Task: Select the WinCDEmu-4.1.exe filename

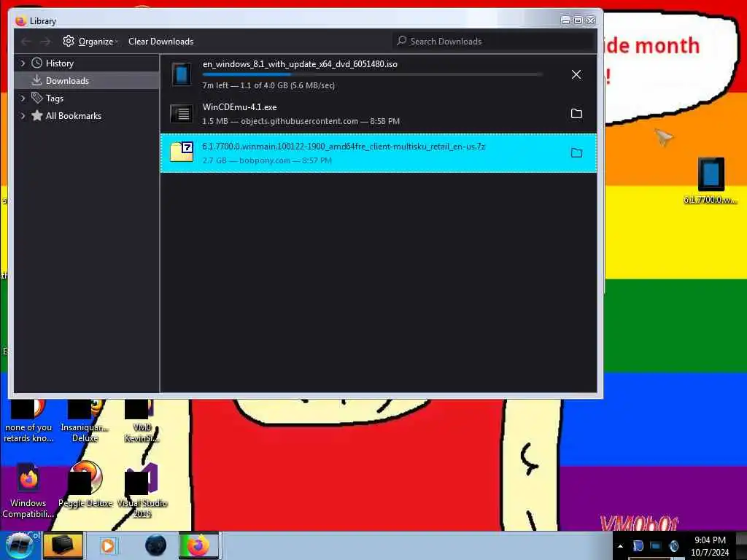Action: (239, 107)
